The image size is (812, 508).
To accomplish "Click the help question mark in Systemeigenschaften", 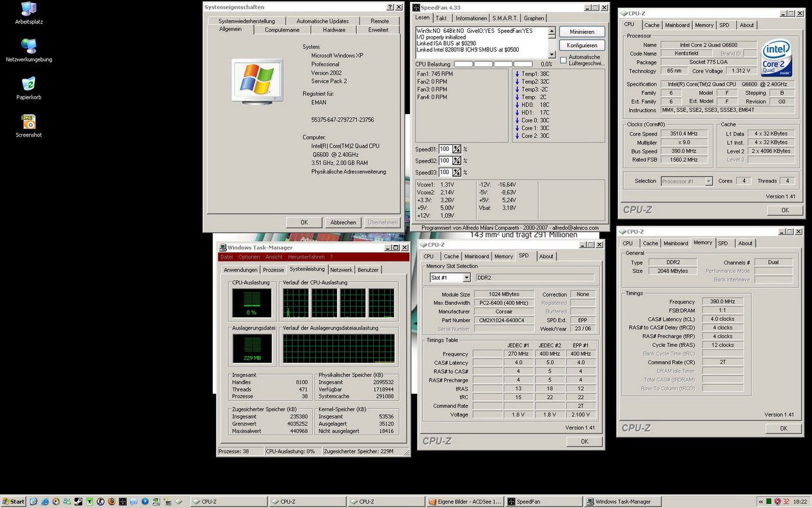I will (x=390, y=7).
